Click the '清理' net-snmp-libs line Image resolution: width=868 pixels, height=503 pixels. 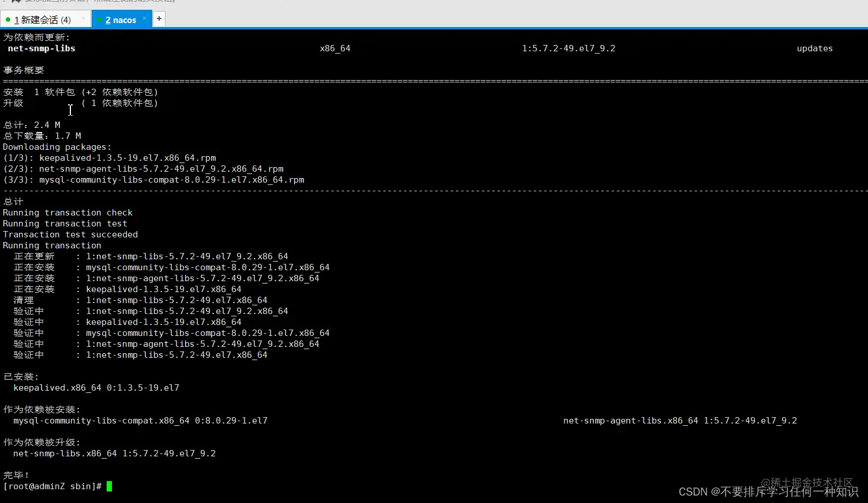pos(141,300)
